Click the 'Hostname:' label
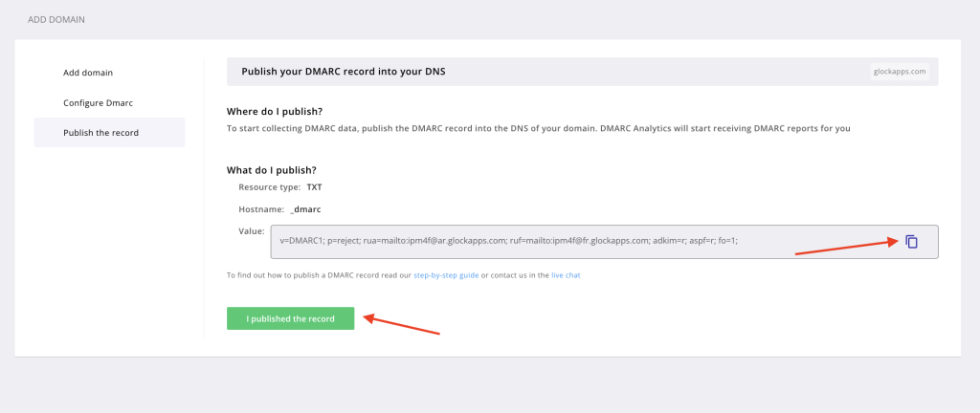980x413 pixels. click(261, 208)
